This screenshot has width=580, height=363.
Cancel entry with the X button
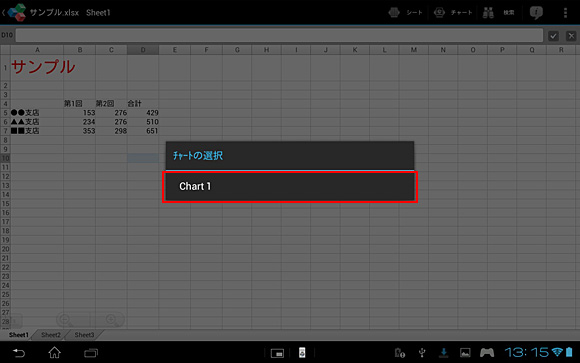[571, 36]
